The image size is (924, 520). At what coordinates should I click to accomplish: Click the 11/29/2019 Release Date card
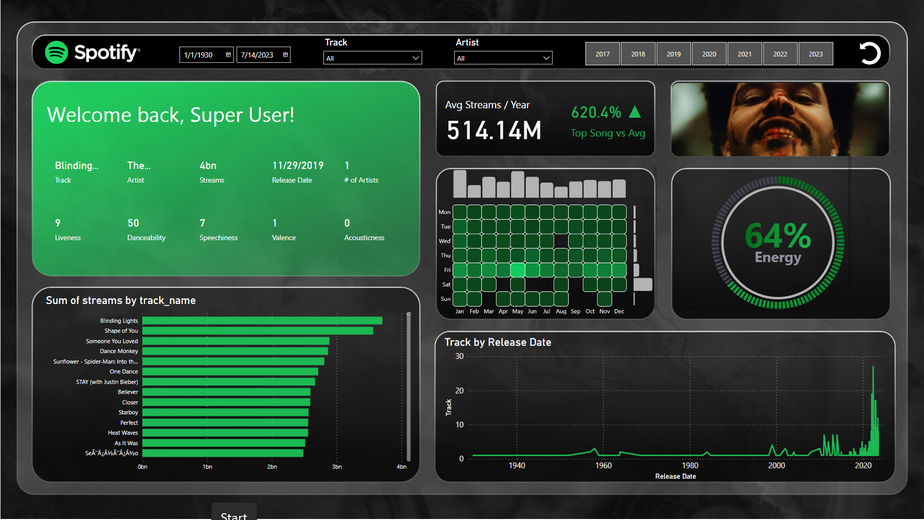[298, 172]
